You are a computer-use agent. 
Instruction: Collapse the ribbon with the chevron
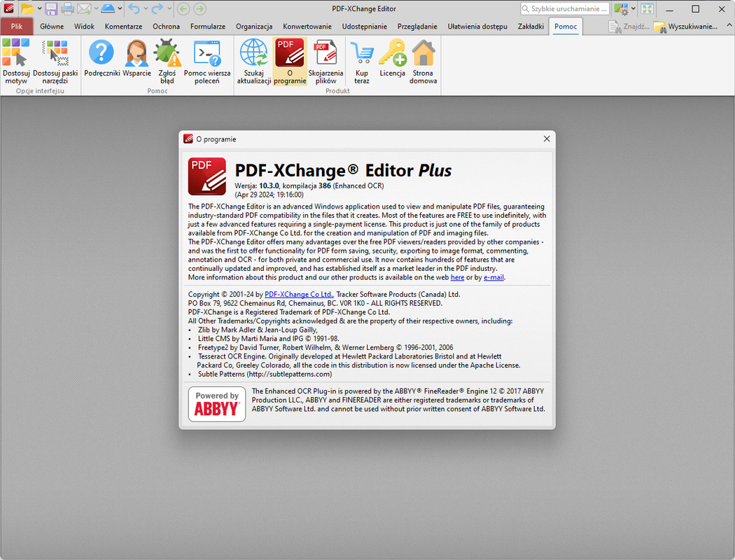(x=729, y=25)
